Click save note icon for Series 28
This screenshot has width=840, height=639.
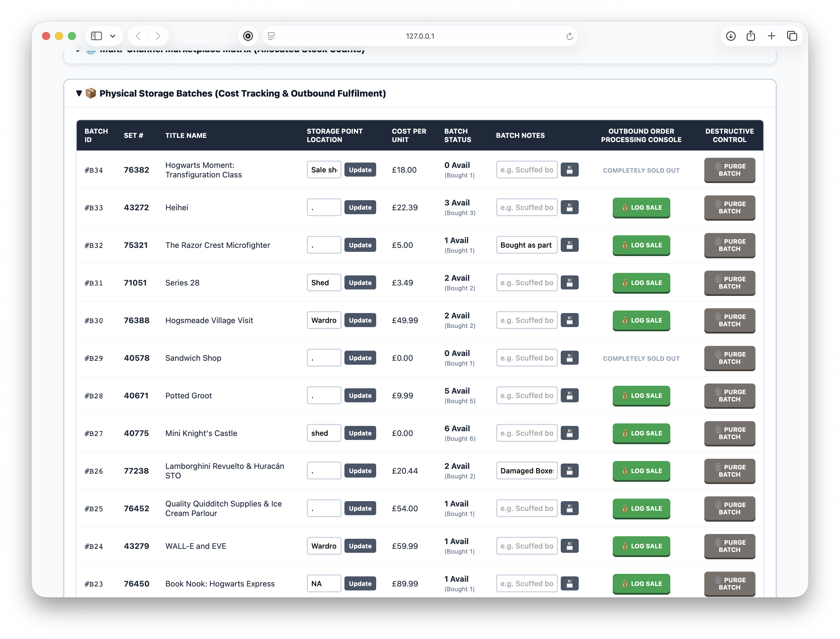[569, 283]
